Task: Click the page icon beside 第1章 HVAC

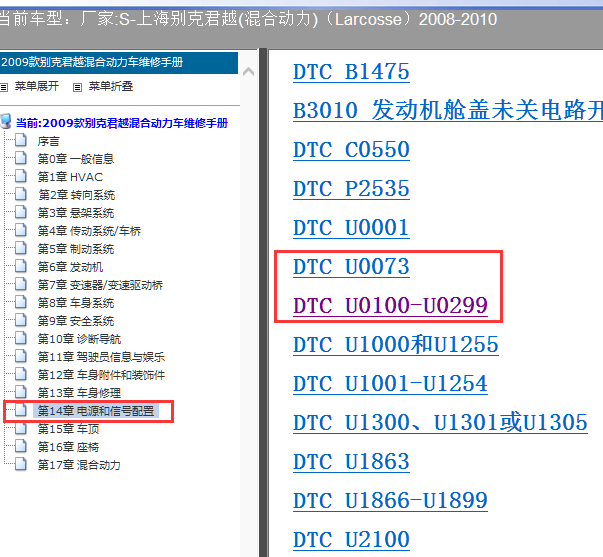Action: click(x=20, y=176)
